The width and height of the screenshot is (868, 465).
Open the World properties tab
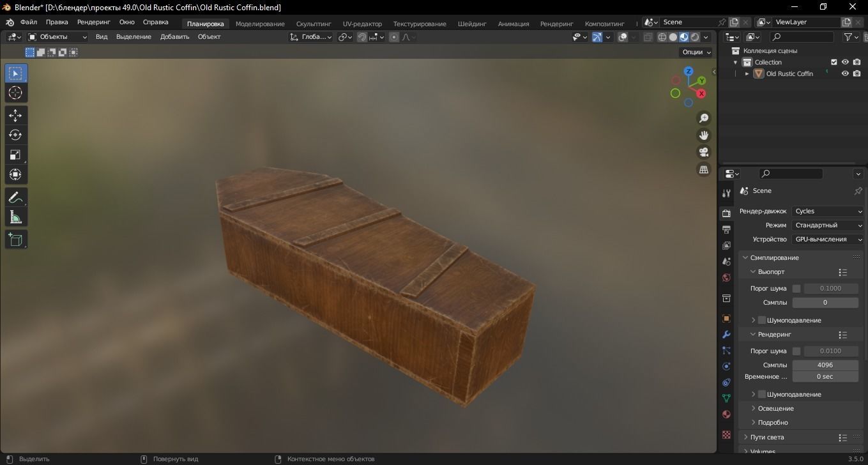point(726,278)
